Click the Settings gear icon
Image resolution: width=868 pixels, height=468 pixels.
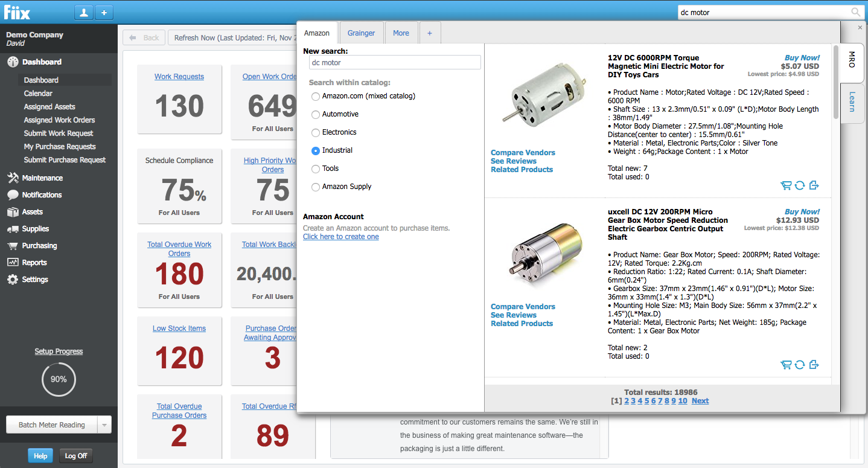tap(13, 279)
